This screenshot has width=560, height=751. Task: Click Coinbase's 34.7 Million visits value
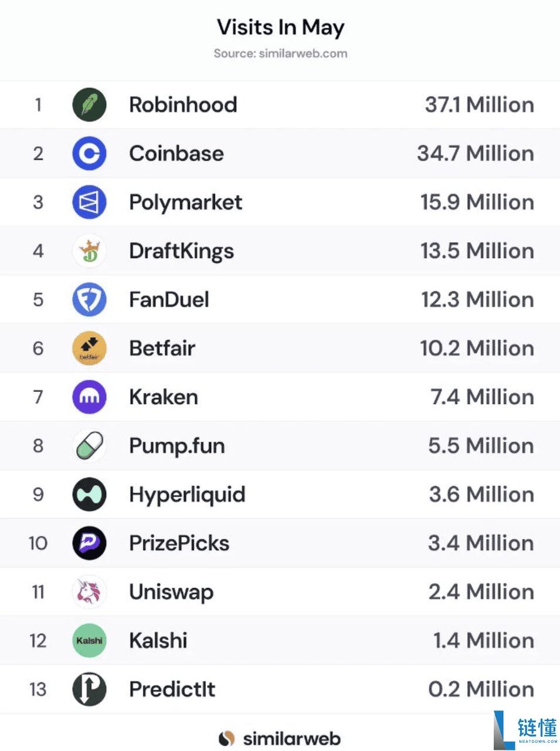tap(475, 154)
